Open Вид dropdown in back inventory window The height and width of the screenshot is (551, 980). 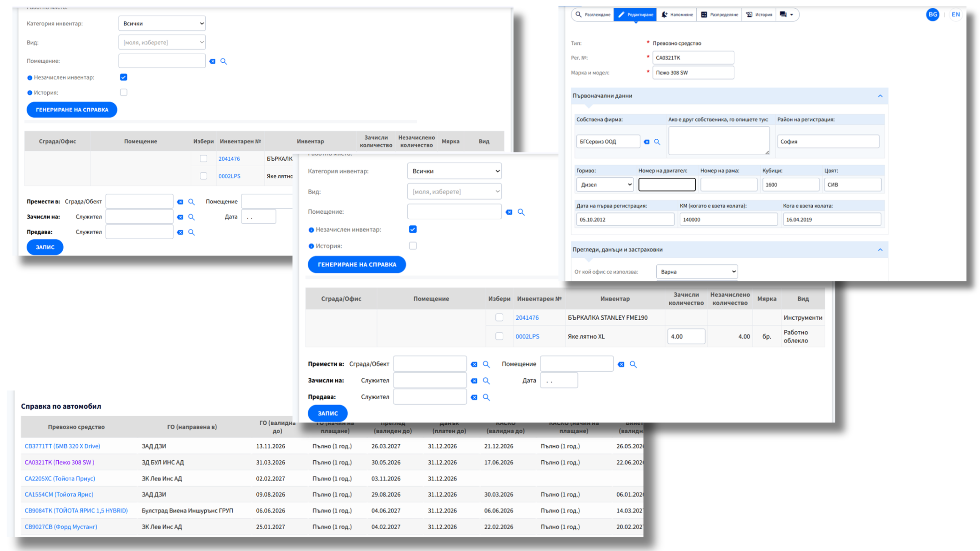(x=162, y=42)
